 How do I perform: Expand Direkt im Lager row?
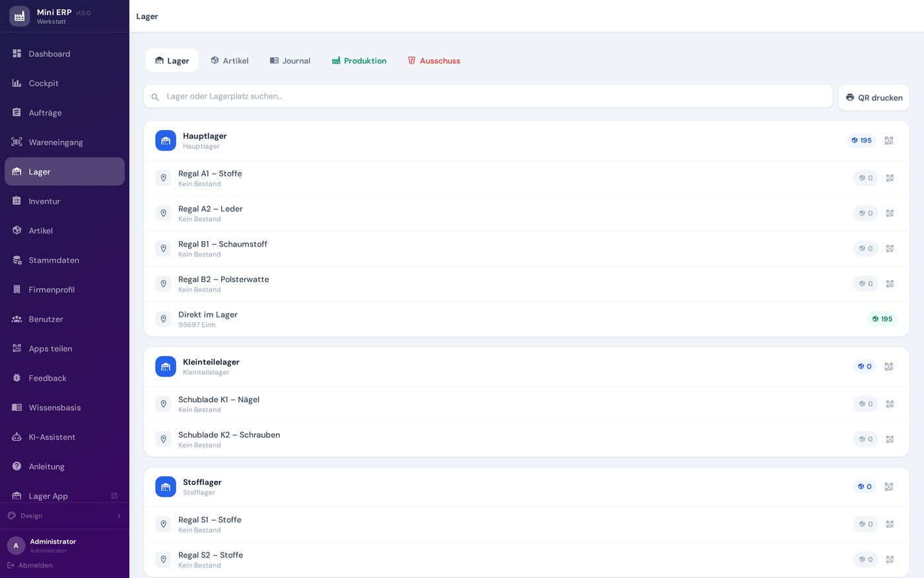point(527,319)
